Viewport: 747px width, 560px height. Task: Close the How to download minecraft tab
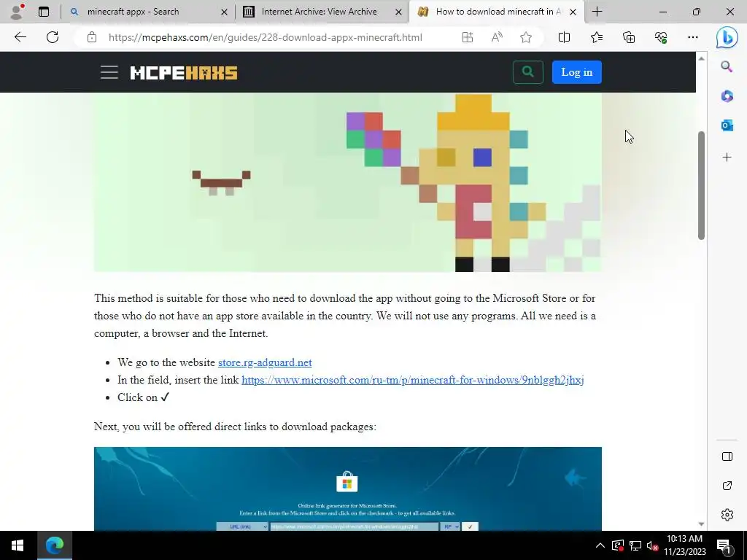tap(573, 12)
